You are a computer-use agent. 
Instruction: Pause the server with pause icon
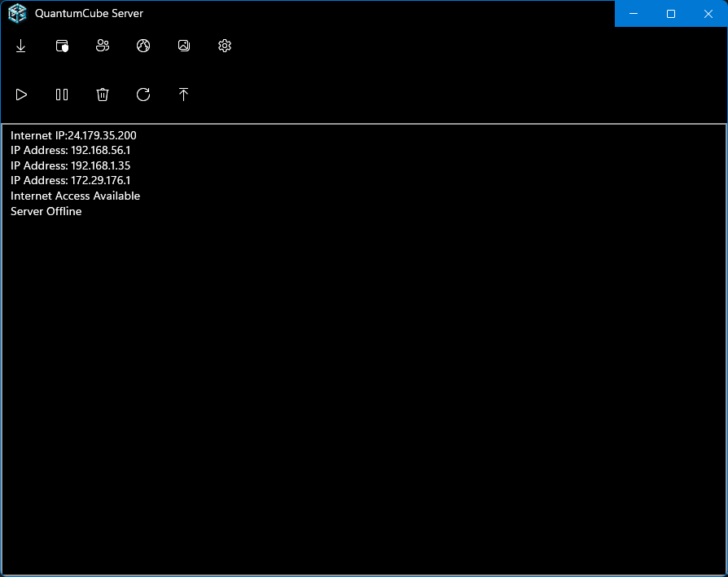tap(62, 95)
